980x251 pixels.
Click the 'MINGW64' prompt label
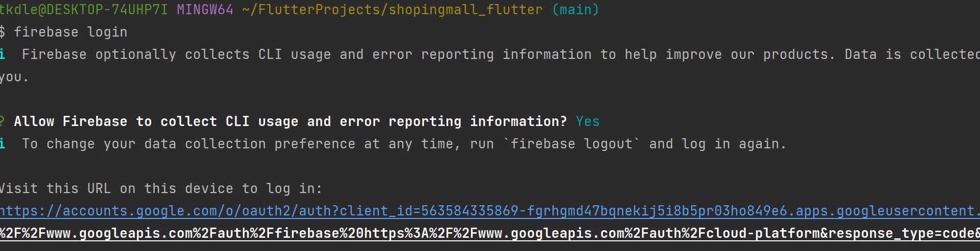pyautogui.click(x=205, y=10)
